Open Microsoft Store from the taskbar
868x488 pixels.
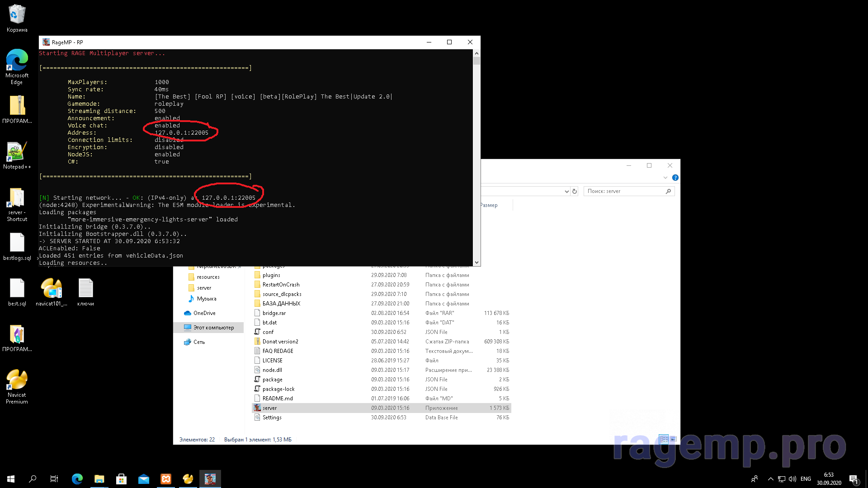(x=121, y=479)
